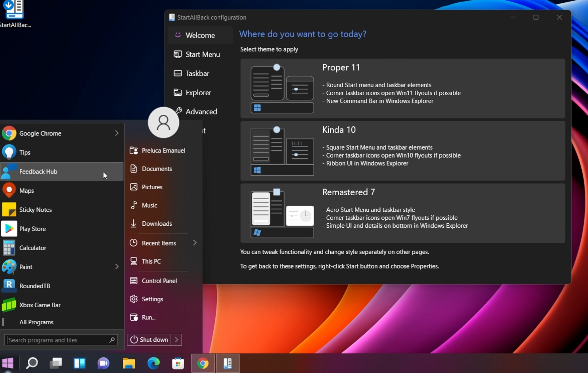Expand the Shut down options arrow
Viewport: 588px width, 373px height.
[x=176, y=339]
